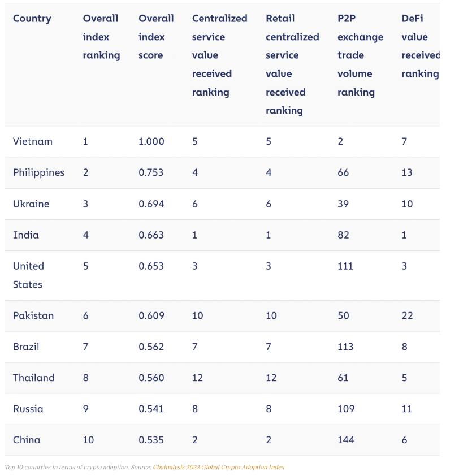Select the India country cell

click(x=26, y=235)
